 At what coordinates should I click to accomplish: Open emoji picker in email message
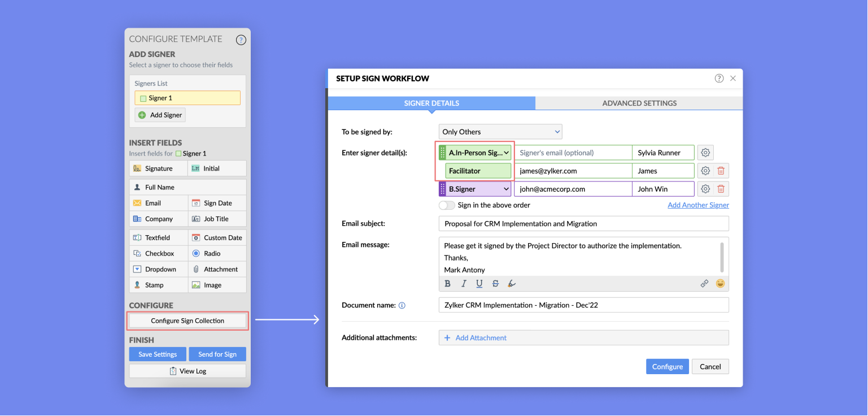click(x=720, y=284)
